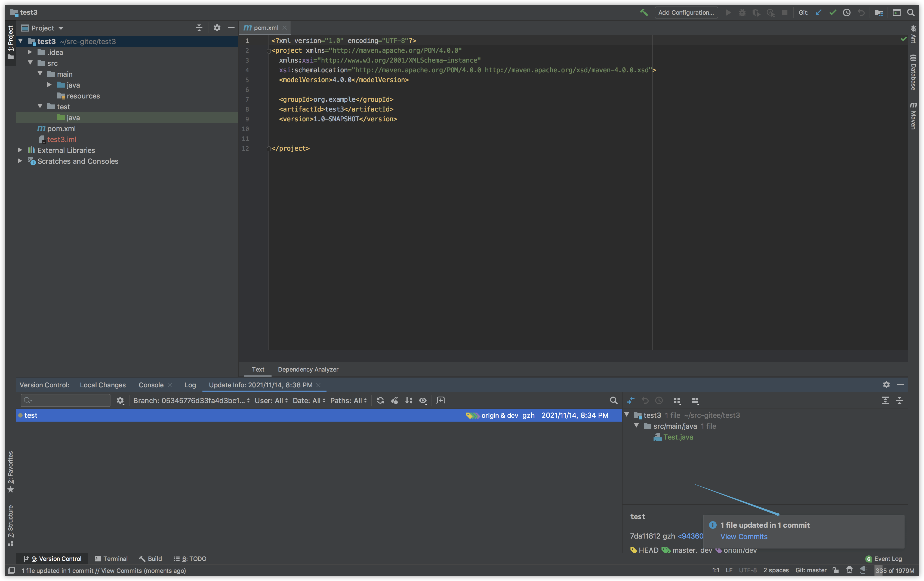The width and height of the screenshot is (924, 581).
Task: Refresh the version control log
Action: pyautogui.click(x=380, y=400)
